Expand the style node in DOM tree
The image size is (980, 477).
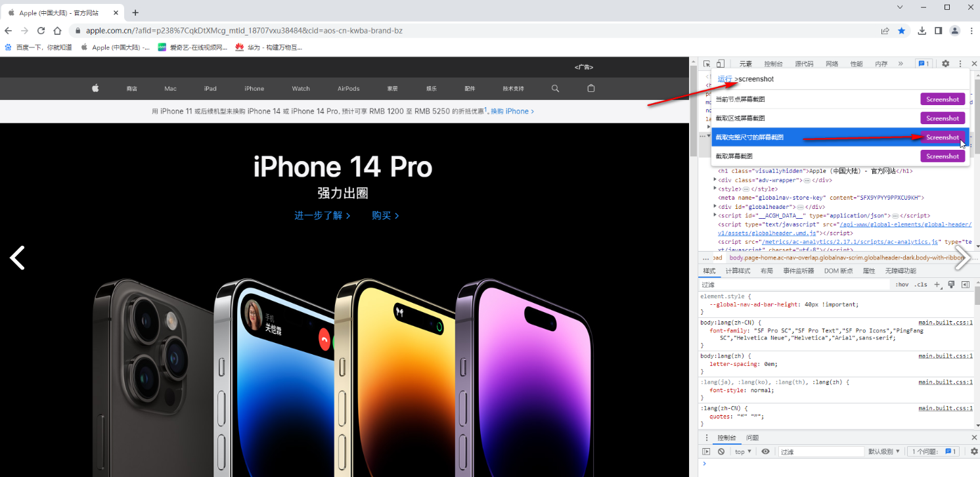pyautogui.click(x=715, y=189)
